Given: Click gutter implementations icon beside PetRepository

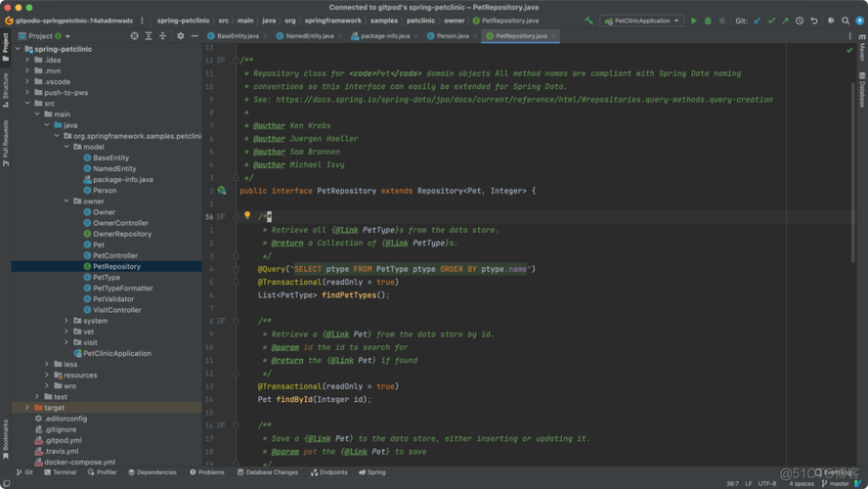Looking at the screenshot, I should pos(222,191).
